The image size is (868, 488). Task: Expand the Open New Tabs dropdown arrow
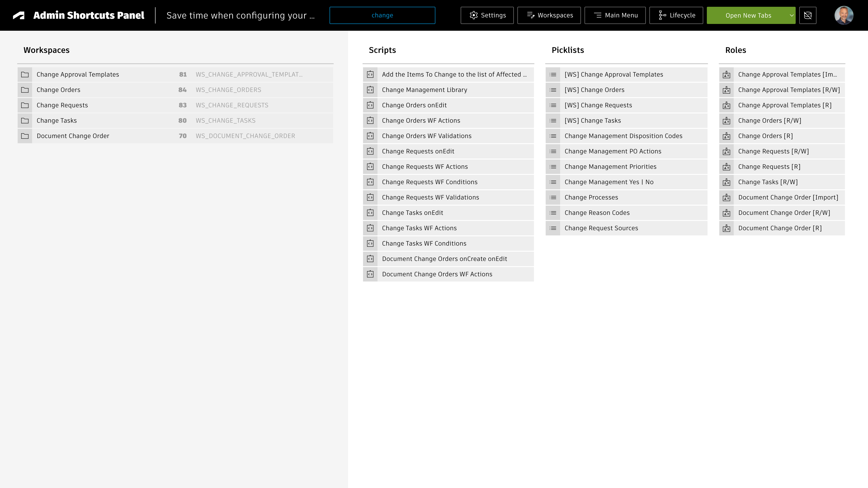pyautogui.click(x=792, y=16)
